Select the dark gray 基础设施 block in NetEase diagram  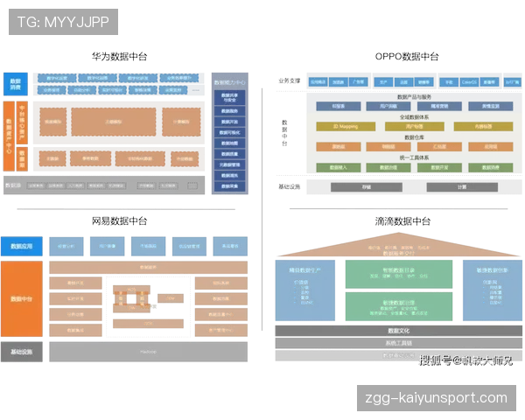[22, 352]
